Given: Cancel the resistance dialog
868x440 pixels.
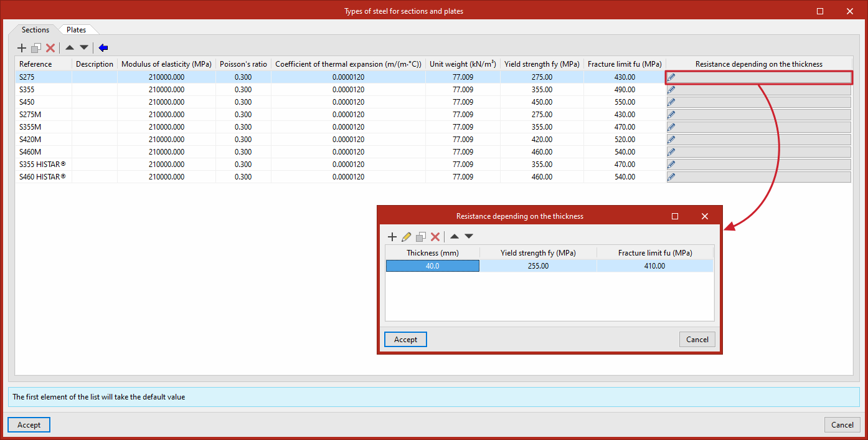Looking at the screenshot, I should coord(697,340).
